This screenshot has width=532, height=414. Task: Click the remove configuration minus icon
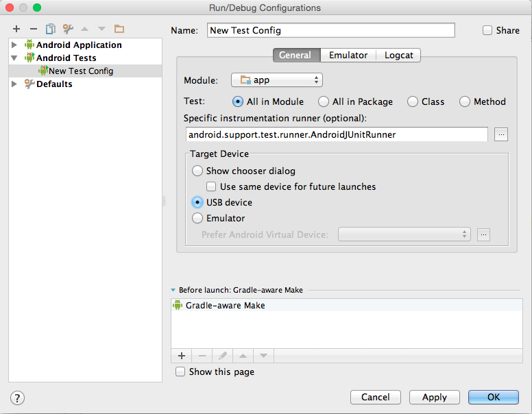[33, 29]
